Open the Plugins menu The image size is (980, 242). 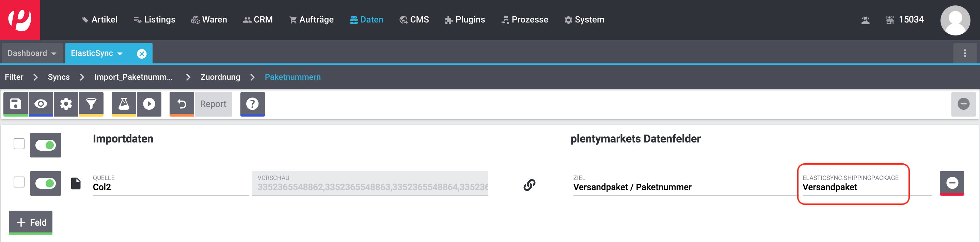pos(465,20)
